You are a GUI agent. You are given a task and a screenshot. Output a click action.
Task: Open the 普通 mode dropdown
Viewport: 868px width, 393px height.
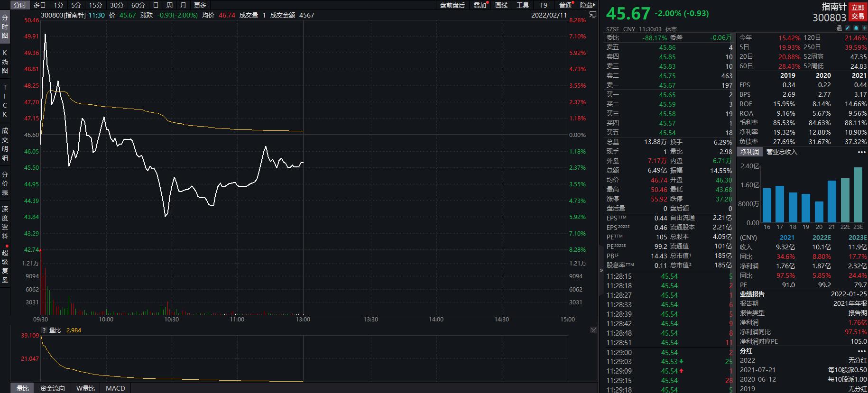click(566, 5)
